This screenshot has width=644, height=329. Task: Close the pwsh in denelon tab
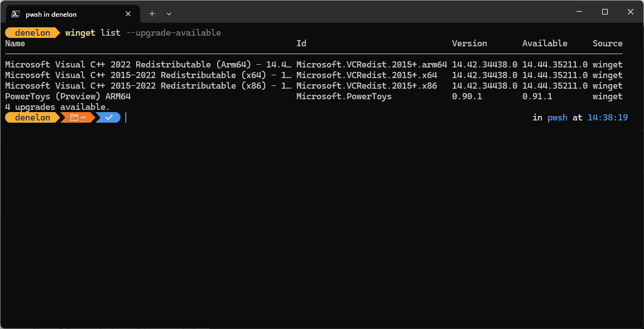point(128,14)
